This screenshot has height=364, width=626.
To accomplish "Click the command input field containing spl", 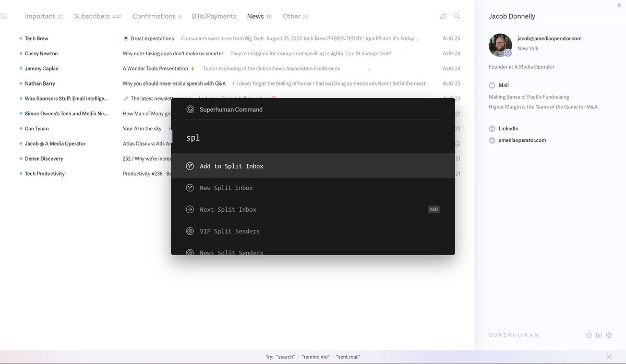I will pyautogui.click(x=313, y=138).
